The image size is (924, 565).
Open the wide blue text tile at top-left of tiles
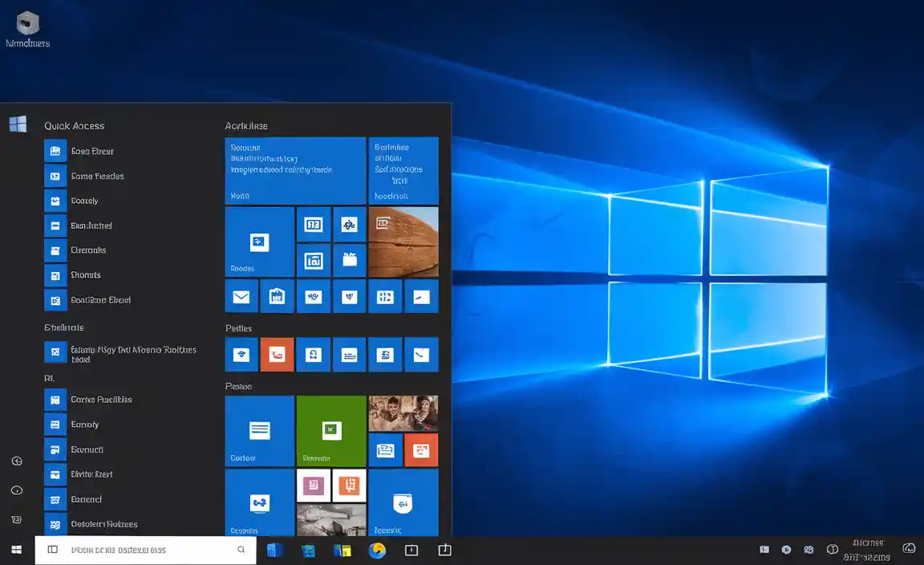(295, 171)
